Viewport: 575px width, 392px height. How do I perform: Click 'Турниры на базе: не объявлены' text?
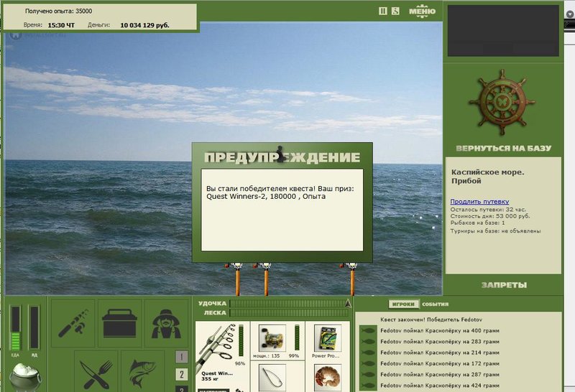(495, 231)
